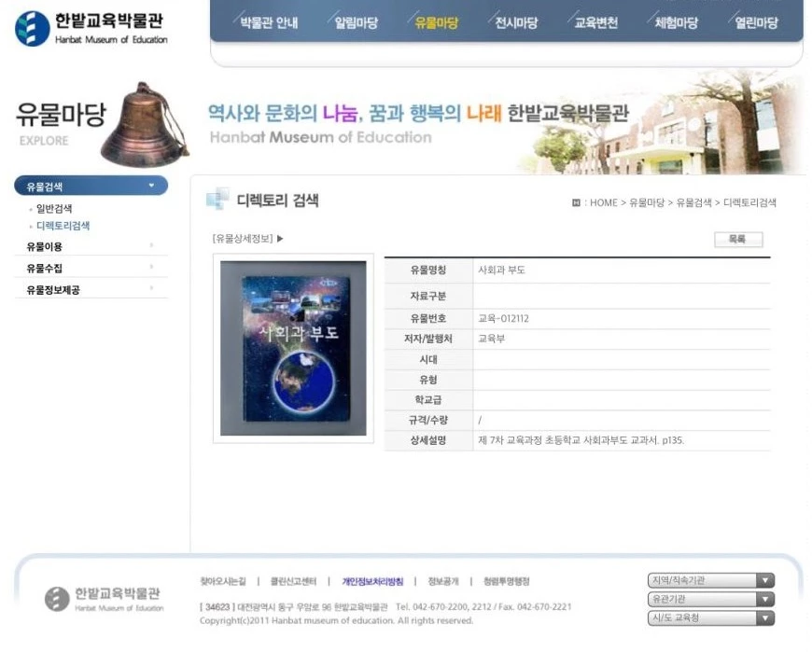
Task: Open the 사회과 부도 book cover image
Action: click(293, 348)
